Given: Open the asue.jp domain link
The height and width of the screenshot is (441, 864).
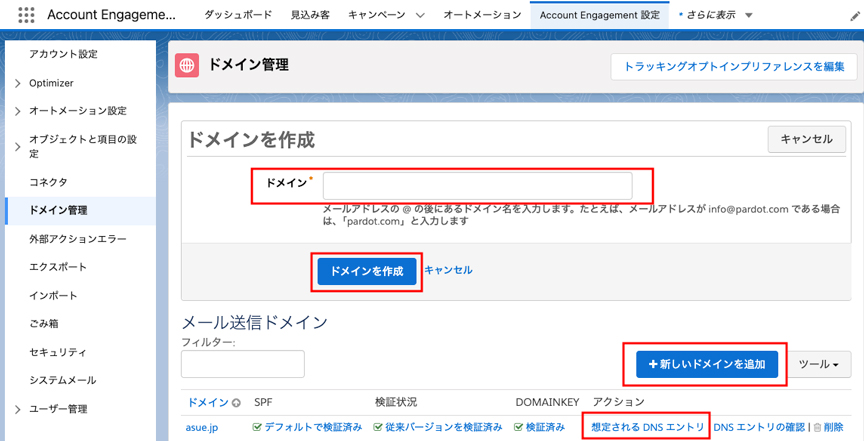Looking at the screenshot, I should coord(202,427).
